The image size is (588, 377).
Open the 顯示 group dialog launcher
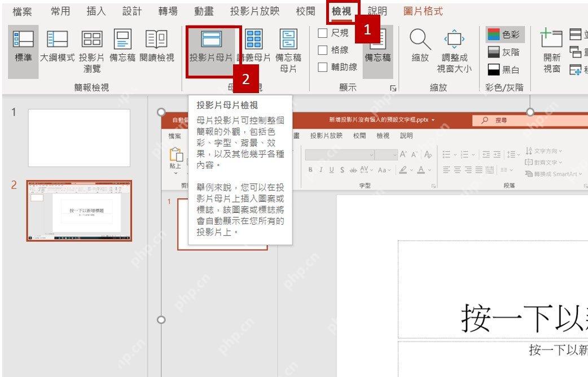pyautogui.click(x=393, y=88)
